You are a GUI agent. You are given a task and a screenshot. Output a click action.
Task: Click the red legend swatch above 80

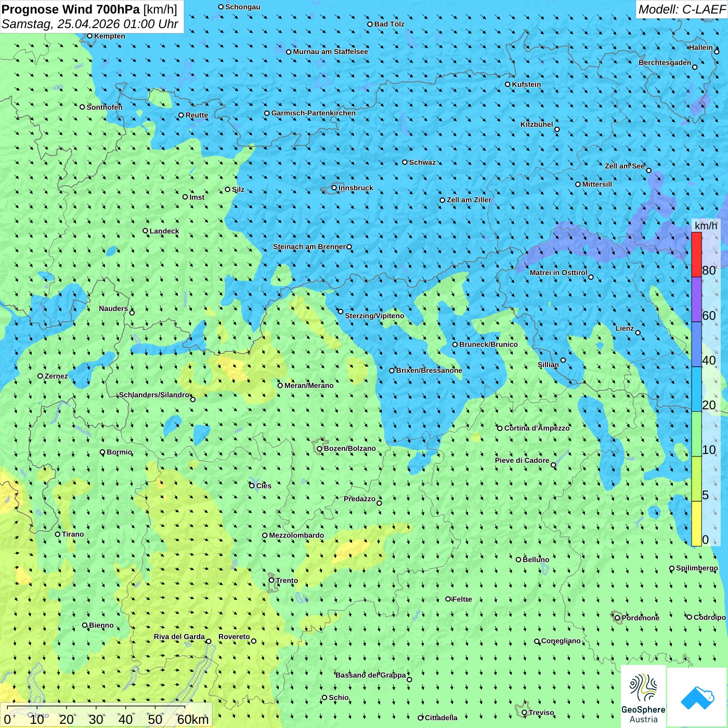pos(696,254)
